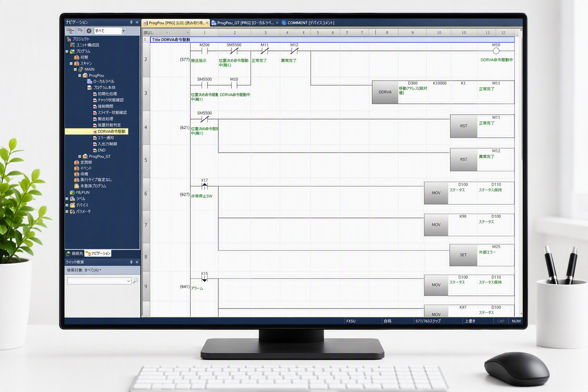
Task: Click the 搬送処理 ladder block icon
Action: [x=95, y=119]
